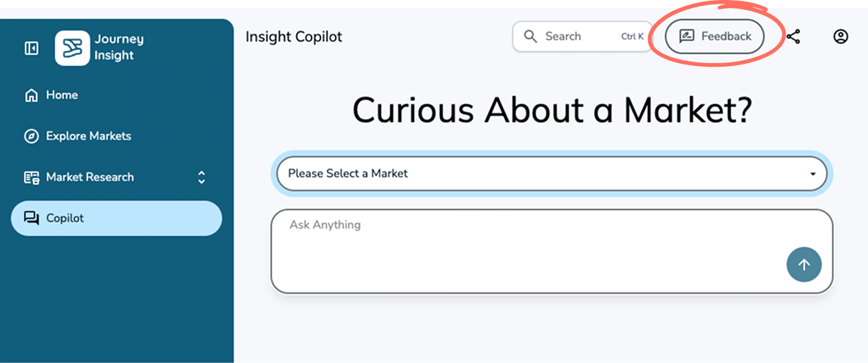The height and width of the screenshot is (363, 868).
Task: Click the dropdown caret on market selector
Action: pyautogui.click(x=812, y=175)
